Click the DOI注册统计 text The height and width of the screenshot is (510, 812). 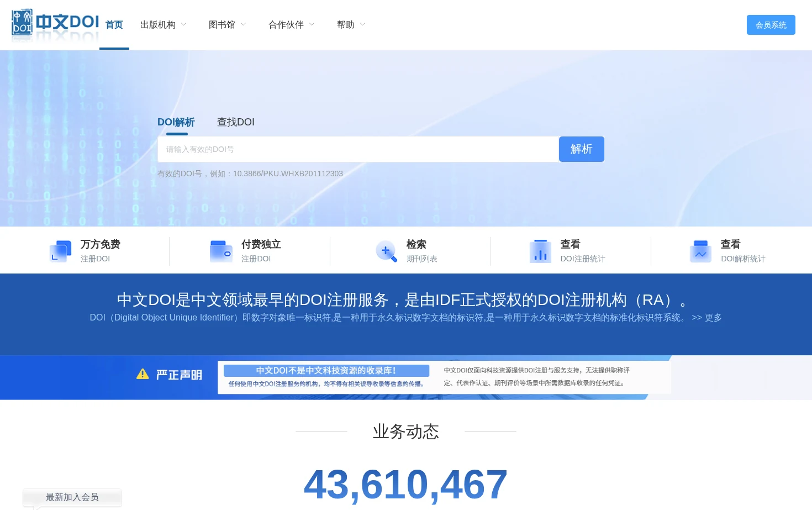[x=583, y=259]
